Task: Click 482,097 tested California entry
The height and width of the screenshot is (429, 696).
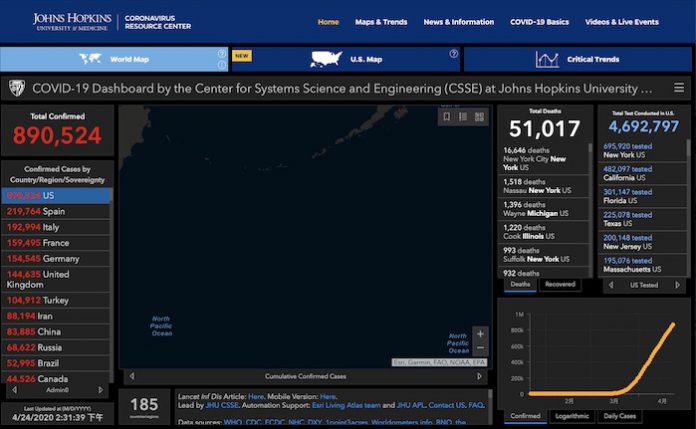Action: pyautogui.click(x=642, y=173)
